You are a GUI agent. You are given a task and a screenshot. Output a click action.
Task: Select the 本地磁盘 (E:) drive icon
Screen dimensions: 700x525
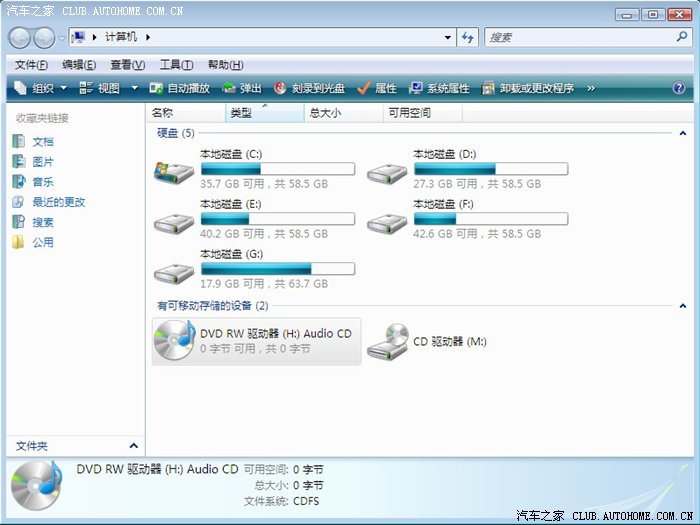pyautogui.click(x=174, y=223)
